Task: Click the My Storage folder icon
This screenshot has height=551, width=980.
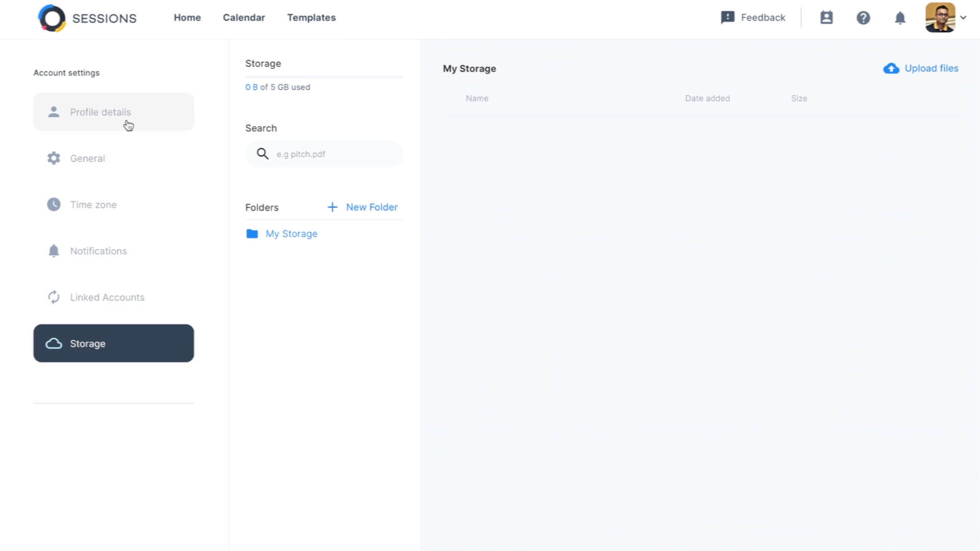Action: tap(253, 234)
